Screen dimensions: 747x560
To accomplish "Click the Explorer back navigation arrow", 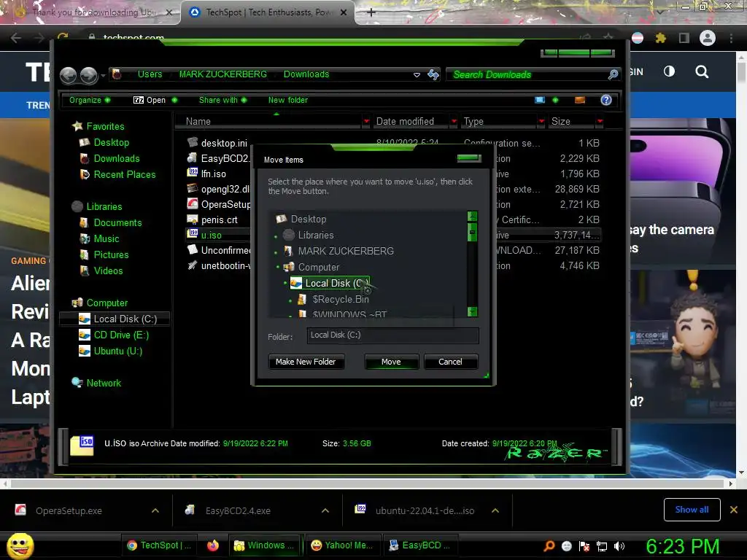I will tap(69, 75).
